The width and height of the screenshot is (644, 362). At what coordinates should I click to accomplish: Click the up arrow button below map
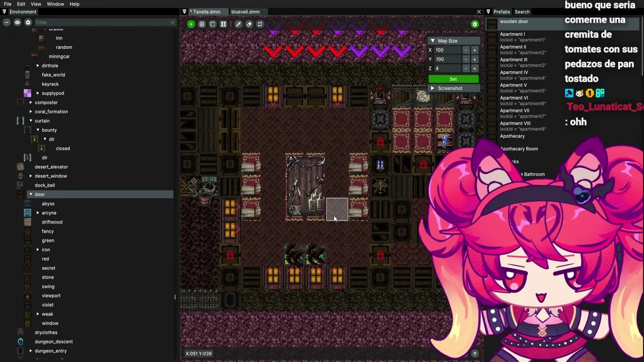[474, 354]
